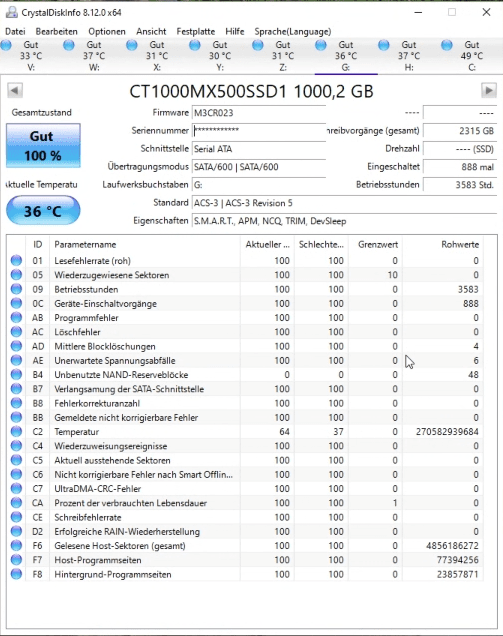The image size is (503, 636).
Task: Click status icon for Unerwartete Spannungsabfälle
Action: [16, 360]
